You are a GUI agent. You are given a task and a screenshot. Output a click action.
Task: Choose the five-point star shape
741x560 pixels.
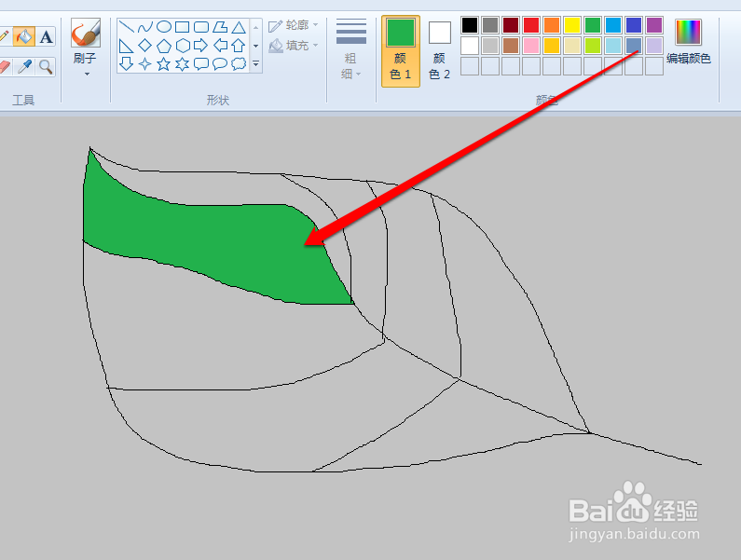[163, 63]
